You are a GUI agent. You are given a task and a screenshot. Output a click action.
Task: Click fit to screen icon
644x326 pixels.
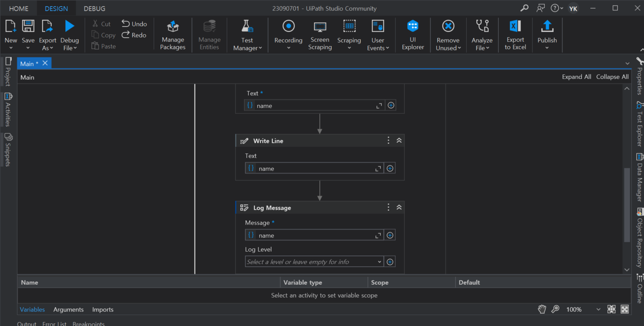(611, 309)
